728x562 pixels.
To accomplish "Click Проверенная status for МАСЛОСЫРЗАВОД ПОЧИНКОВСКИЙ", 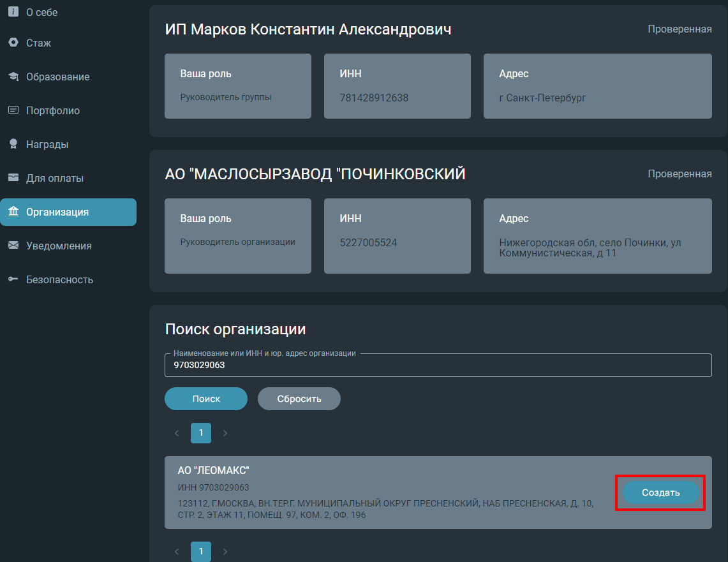I will (680, 174).
